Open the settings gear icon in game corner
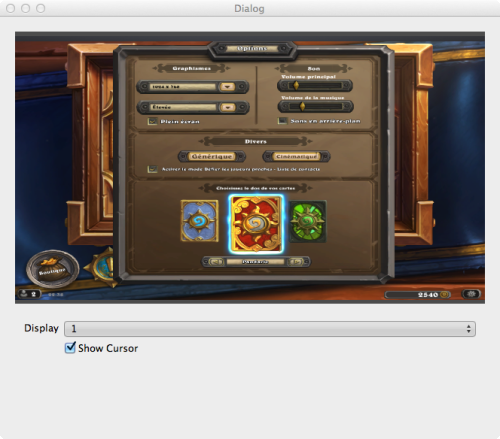 (471, 294)
